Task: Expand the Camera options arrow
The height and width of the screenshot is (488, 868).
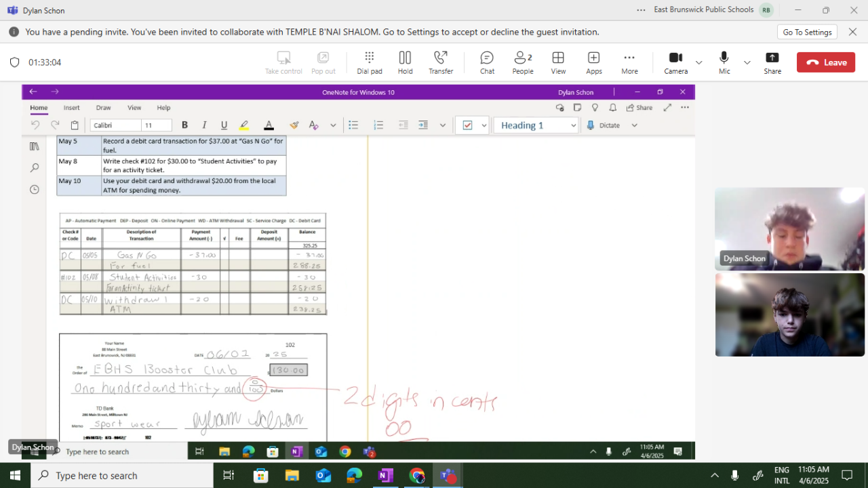Action: pyautogui.click(x=698, y=62)
